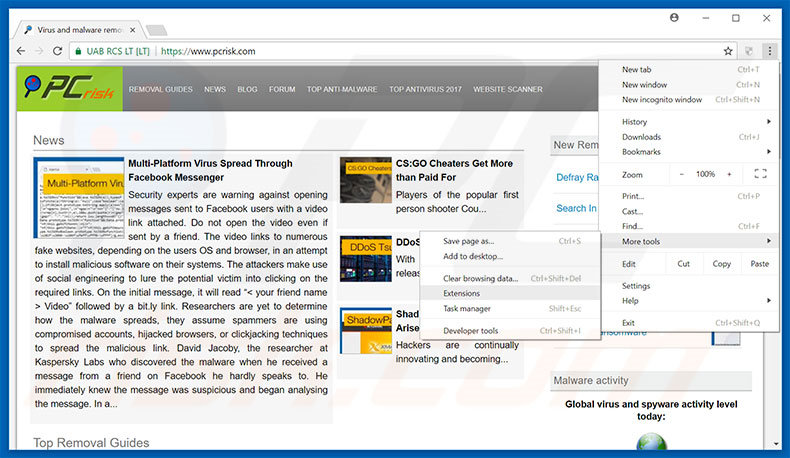Click the PCrisk logo
790x458 pixels.
70,89
